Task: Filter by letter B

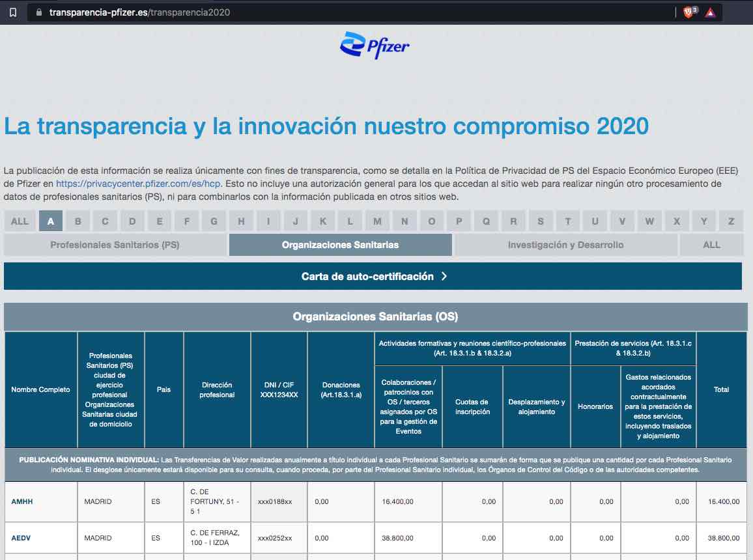Action: click(78, 221)
